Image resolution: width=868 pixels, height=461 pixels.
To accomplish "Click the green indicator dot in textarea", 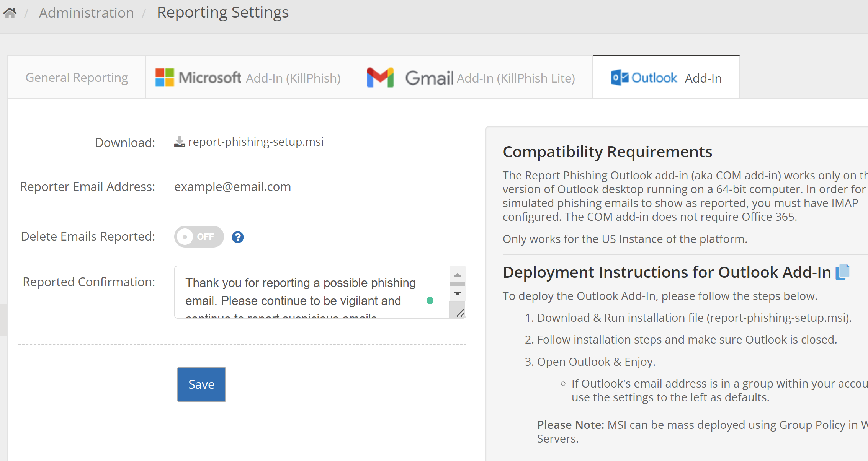I will [430, 301].
